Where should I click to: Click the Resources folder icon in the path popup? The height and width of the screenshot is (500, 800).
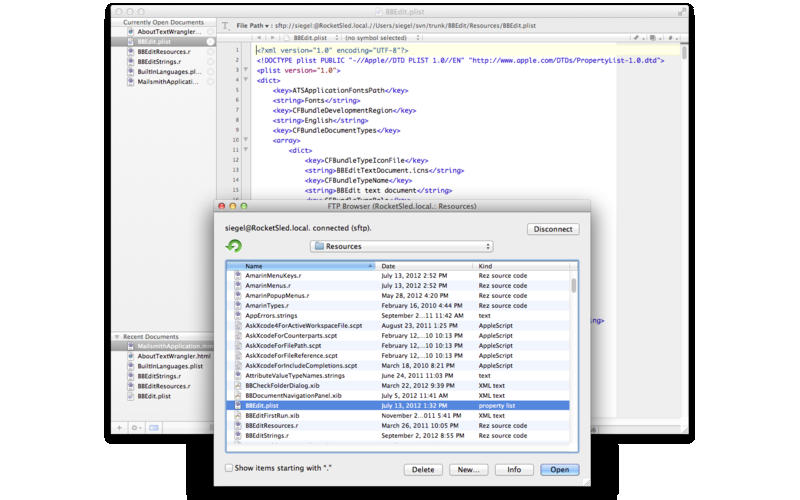point(319,246)
